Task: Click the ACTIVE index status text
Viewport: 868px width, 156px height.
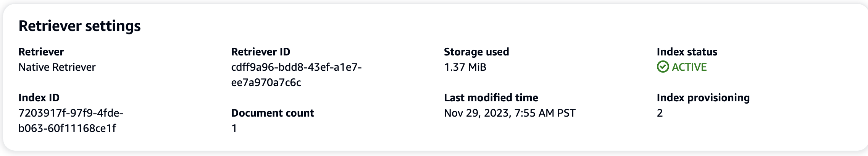Action: [x=689, y=67]
